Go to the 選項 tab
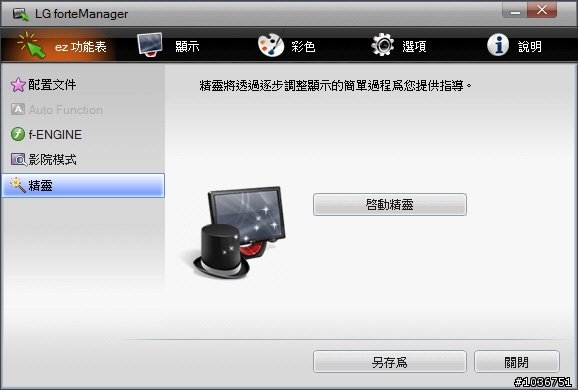Viewport: 578px width, 390px height. pyautogui.click(x=399, y=46)
